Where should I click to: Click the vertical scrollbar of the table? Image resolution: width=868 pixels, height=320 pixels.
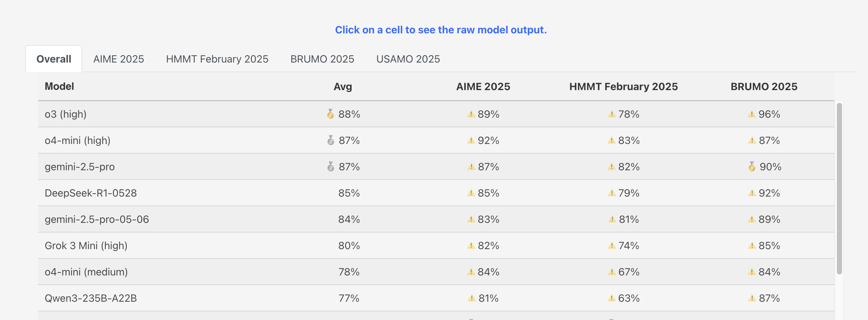pos(839,189)
